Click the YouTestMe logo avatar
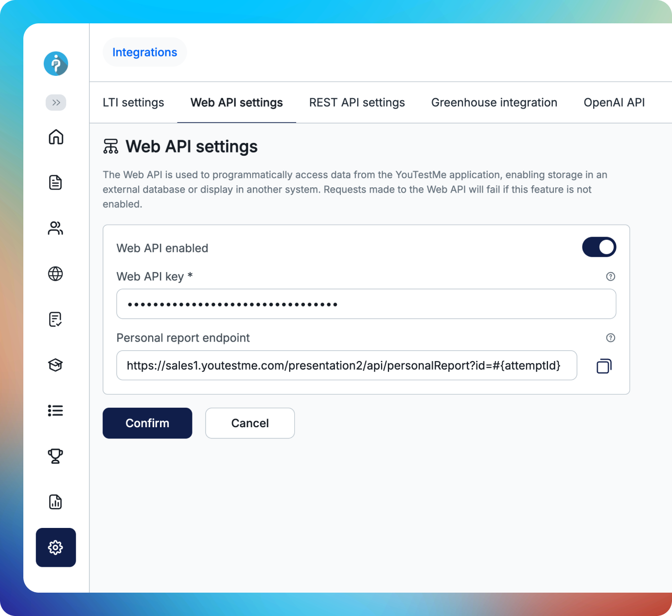This screenshot has height=616, width=672. [55, 64]
